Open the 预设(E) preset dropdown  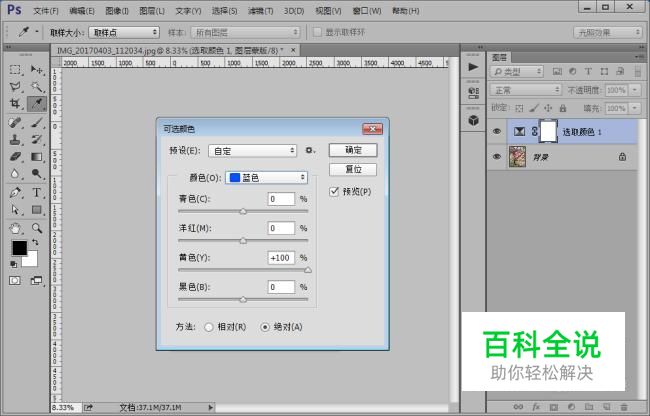tap(252, 151)
